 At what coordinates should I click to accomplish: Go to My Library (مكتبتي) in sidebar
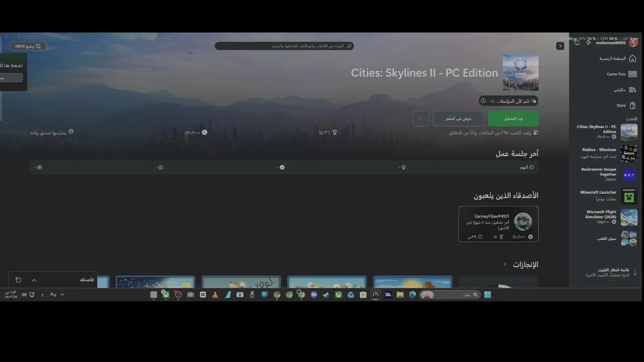[625, 89]
